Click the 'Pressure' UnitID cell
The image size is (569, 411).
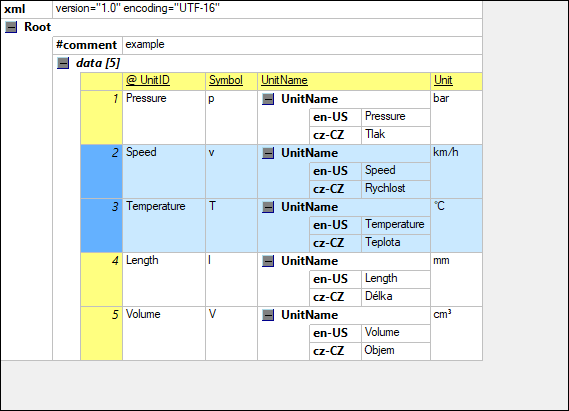point(164,118)
